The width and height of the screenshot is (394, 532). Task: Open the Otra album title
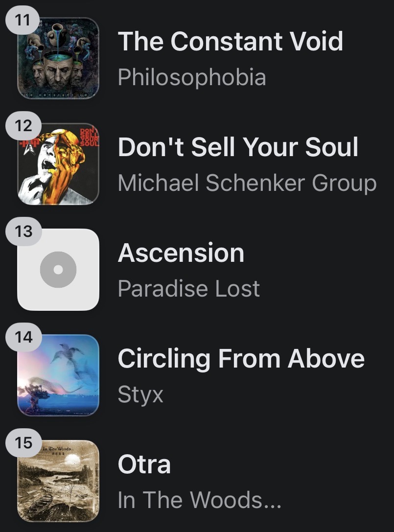pyautogui.click(x=144, y=464)
